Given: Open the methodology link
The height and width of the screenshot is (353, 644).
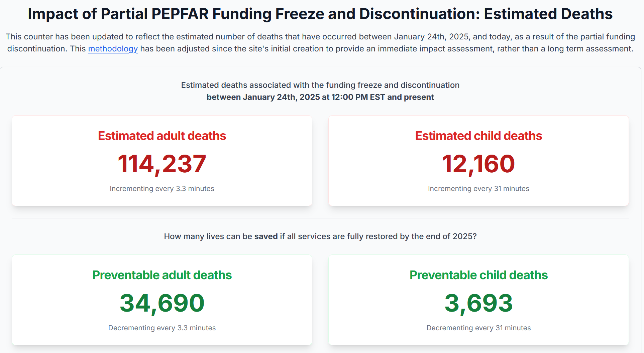Looking at the screenshot, I should (x=113, y=49).
